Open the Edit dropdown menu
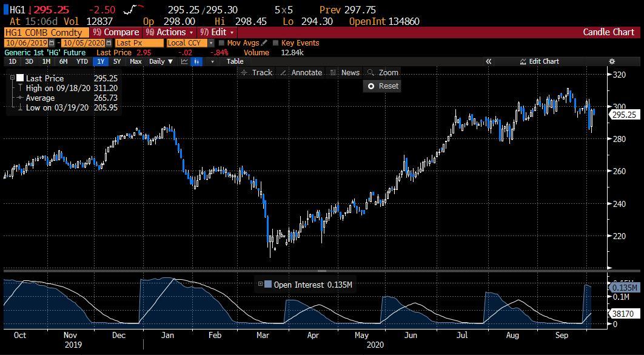Image resolution: width=644 pixels, height=355 pixels. (217, 32)
